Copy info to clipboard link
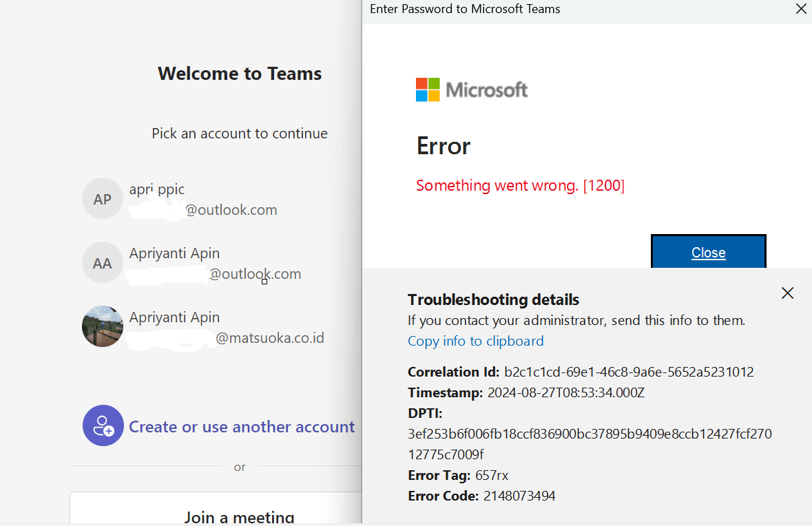This screenshot has width=812, height=526. pos(475,341)
